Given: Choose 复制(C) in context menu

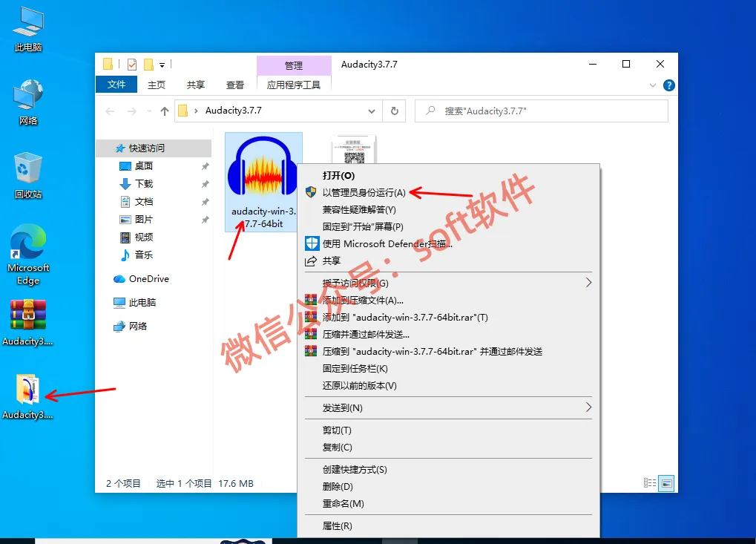Looking at the screenshot, I should (448, 447).
